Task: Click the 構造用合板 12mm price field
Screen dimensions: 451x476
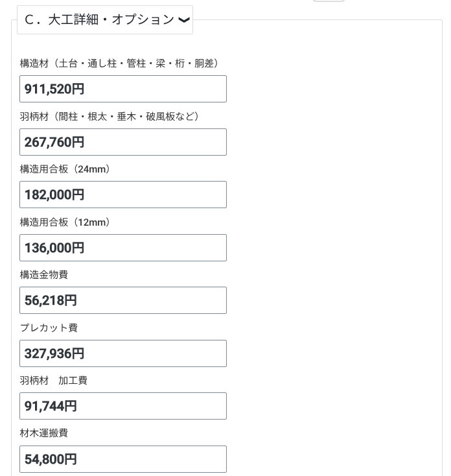Action: coord(123,248)
